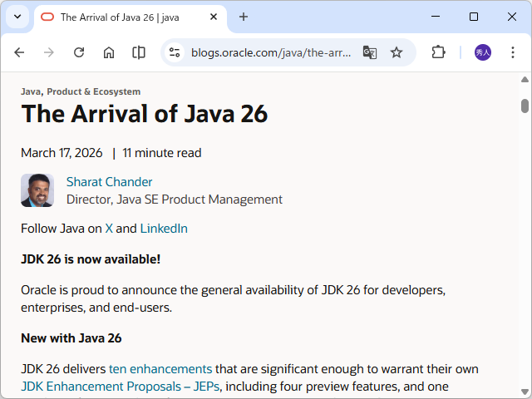This screenshot has height=399, width=532.
Task: Click the scroll down arrow
Action: (525, 392)
